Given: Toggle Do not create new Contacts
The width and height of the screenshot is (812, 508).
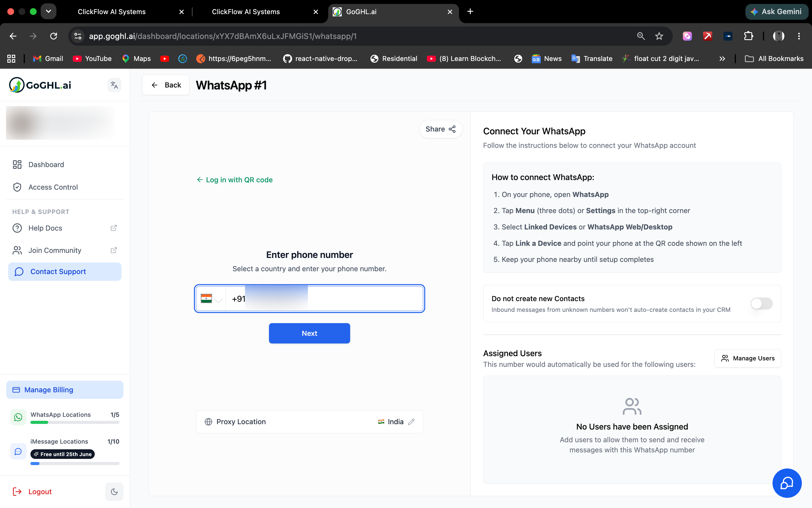Looking at the screenshot, I should point(762,304).
